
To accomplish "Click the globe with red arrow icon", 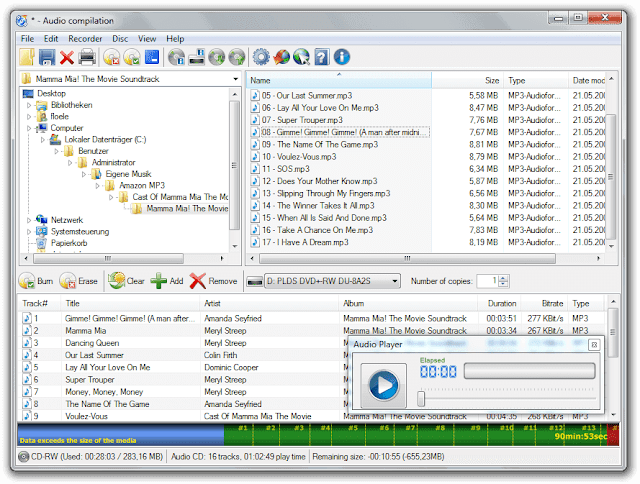I will click(282, 57).
